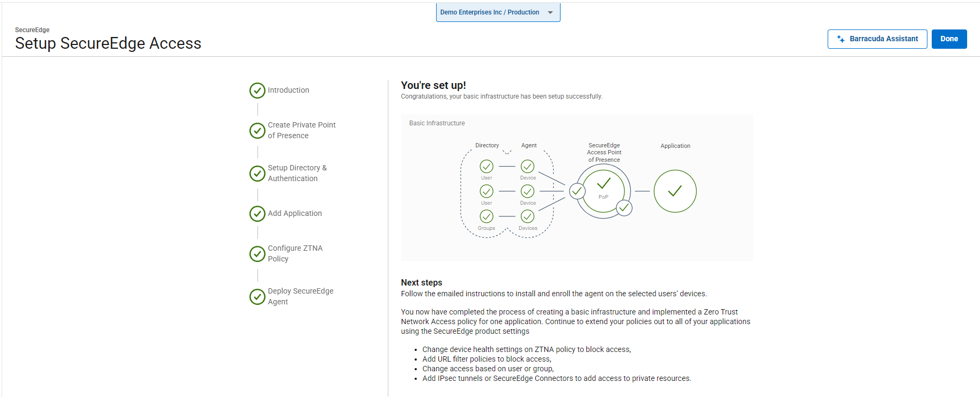The height and width of the screenshot is (397, 980).
Task: Click the "You're set up!" heading
Action: click(x=433, y=85)
